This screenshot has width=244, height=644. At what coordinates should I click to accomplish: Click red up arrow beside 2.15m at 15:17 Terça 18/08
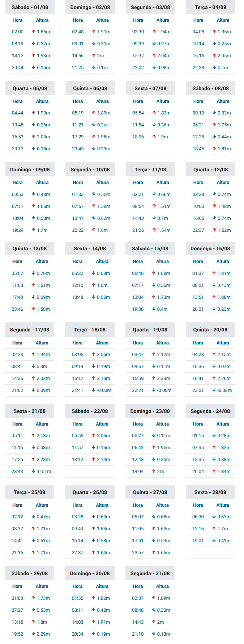[93, 378]
